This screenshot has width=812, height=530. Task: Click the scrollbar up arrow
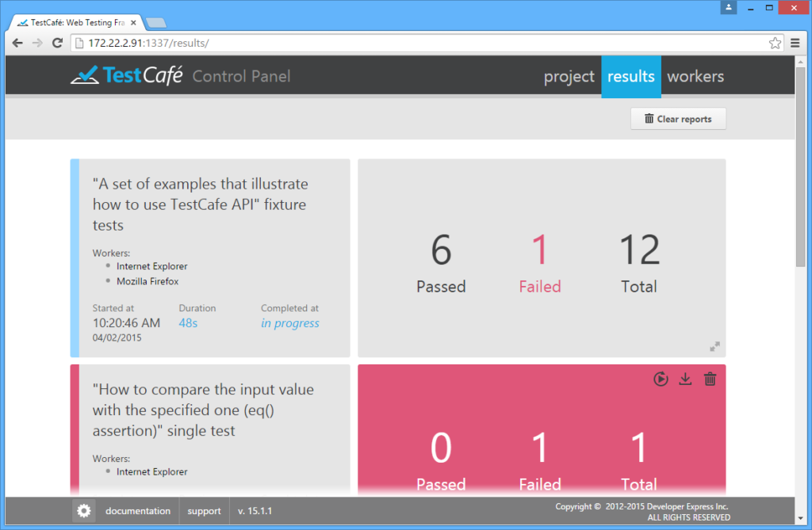tap(801, 60)
